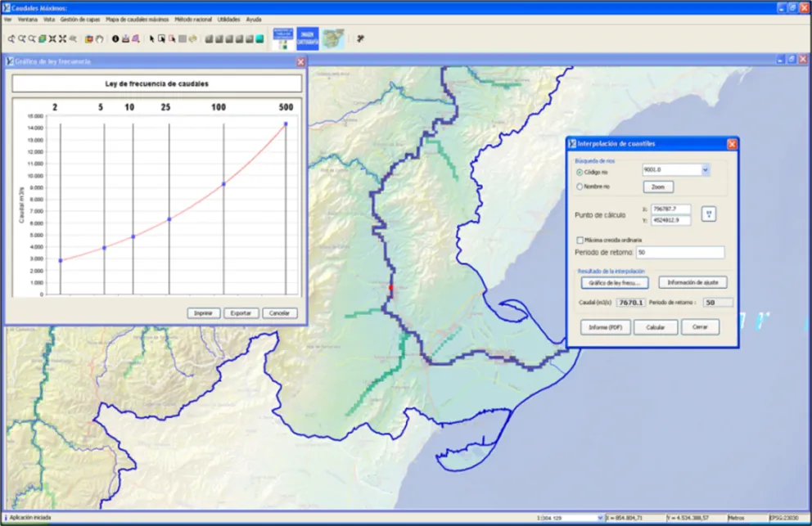Click the Calcular button

tap(656, 327)
